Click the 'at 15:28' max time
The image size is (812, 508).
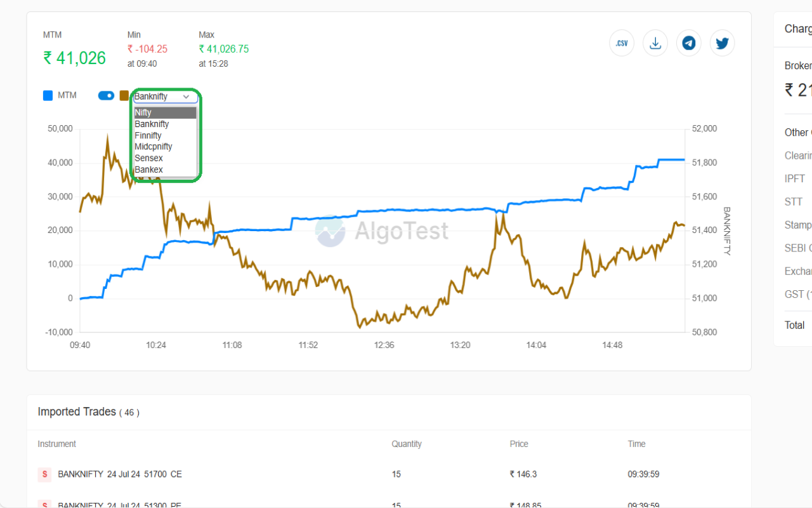point(213,63)
